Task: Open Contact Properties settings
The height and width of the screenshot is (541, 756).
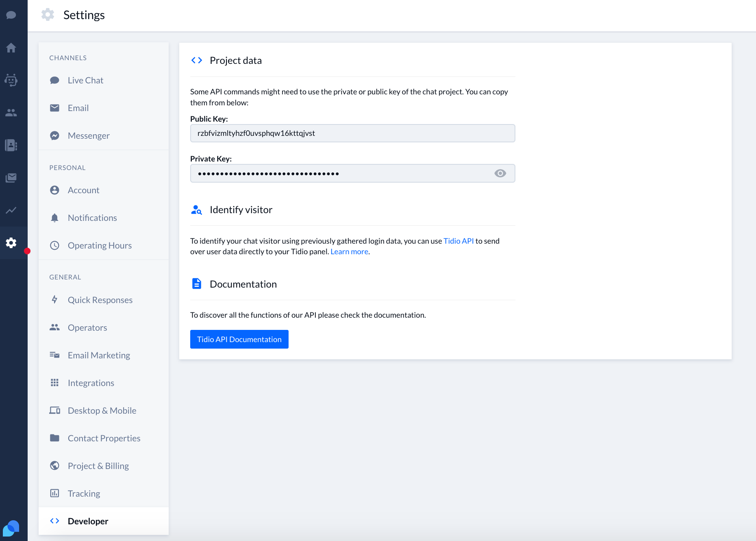Action: tap(104, 438)
